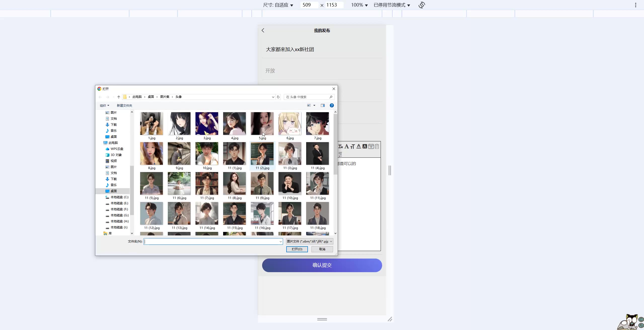Click the blue help question mark icon
This screenshot has height=330, width=644.
(x=332, y=105)
